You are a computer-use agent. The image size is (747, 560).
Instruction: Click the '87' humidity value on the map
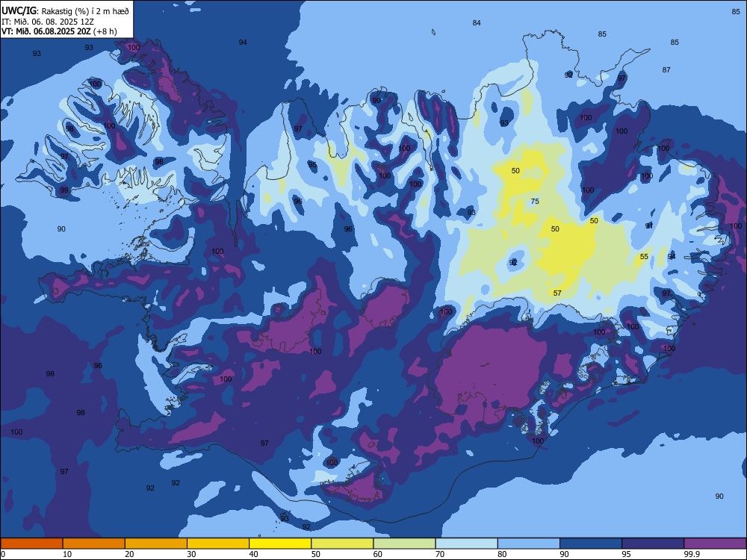[666, 70]
